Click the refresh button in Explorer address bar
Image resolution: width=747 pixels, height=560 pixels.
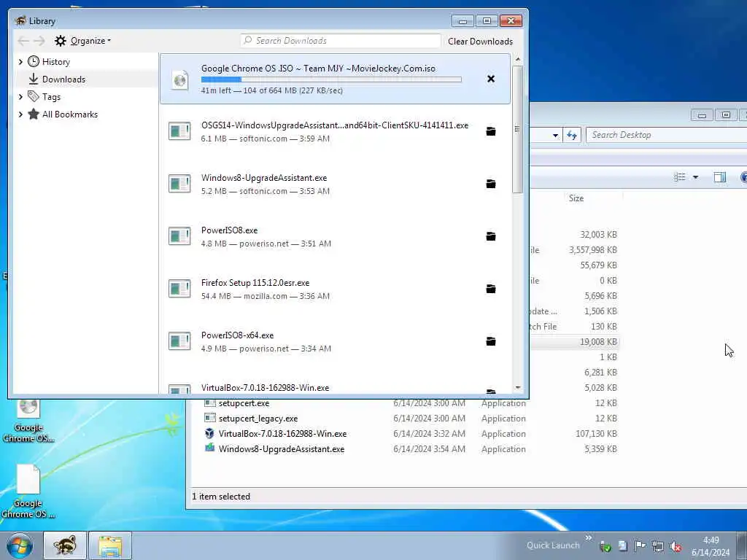[572, 135]
